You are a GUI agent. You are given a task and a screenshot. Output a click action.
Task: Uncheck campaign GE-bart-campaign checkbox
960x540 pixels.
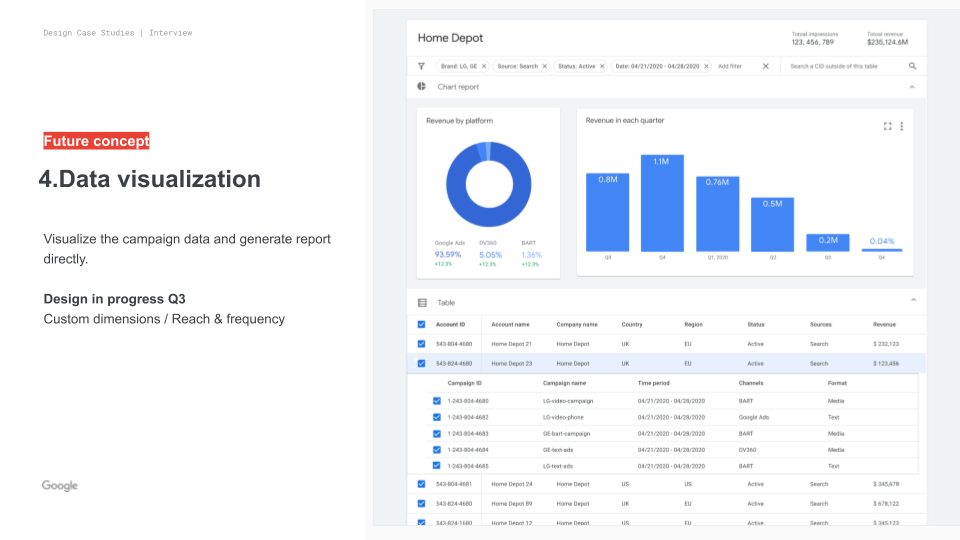click(437, 433)
